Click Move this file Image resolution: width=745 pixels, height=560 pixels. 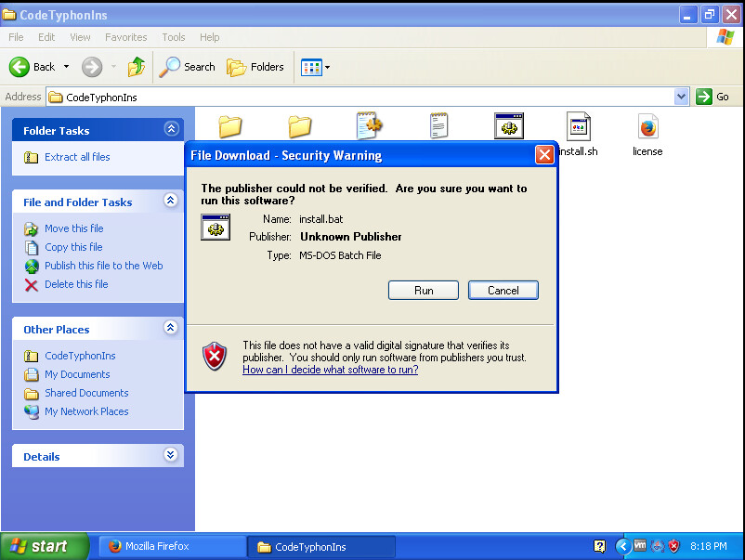pyautogui.click(x=73, y=228)
